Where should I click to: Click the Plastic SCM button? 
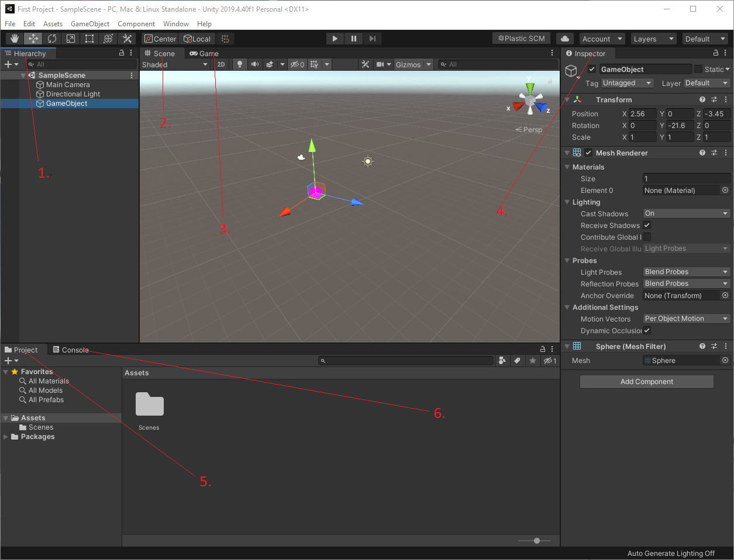tap(521, 38)
